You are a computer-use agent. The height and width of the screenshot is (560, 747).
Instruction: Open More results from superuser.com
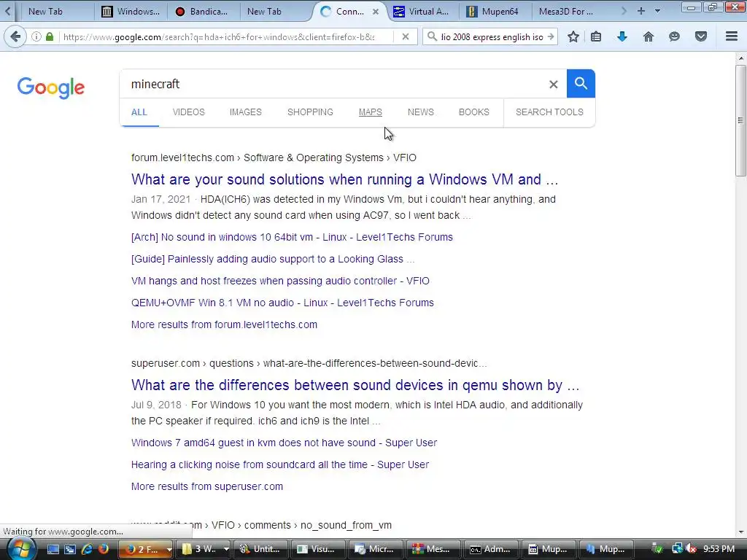pos(206,486)
